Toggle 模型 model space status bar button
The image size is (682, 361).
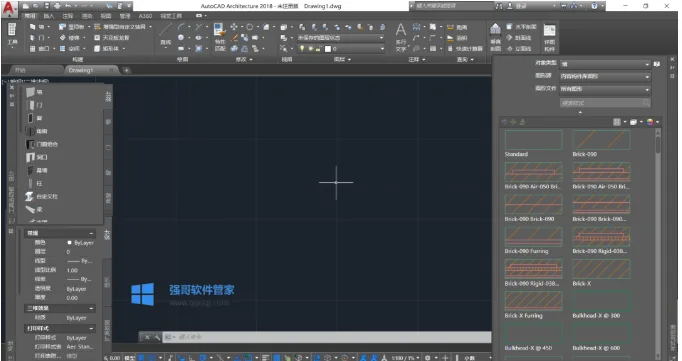click(130, 358)
